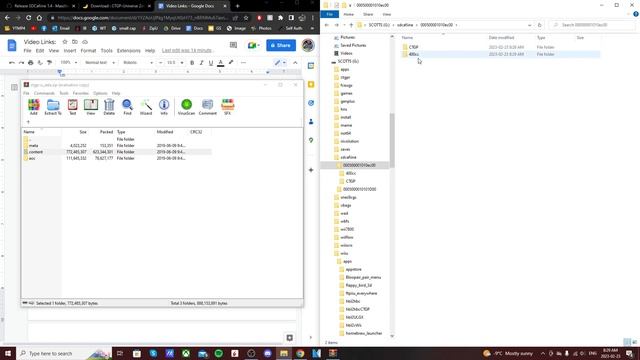Click Explorer back navigation arrow
The height and width of the screenshot is (360, 640).
[327, 25]
